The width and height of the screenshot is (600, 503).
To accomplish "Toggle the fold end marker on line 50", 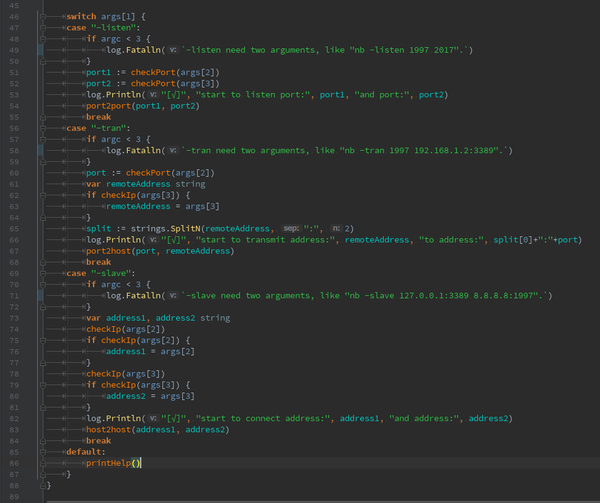I will point(43,61).
